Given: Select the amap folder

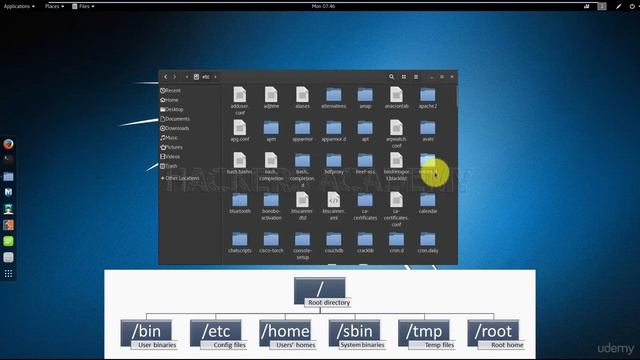Looking at the screenshot, I should pos(365,98).
